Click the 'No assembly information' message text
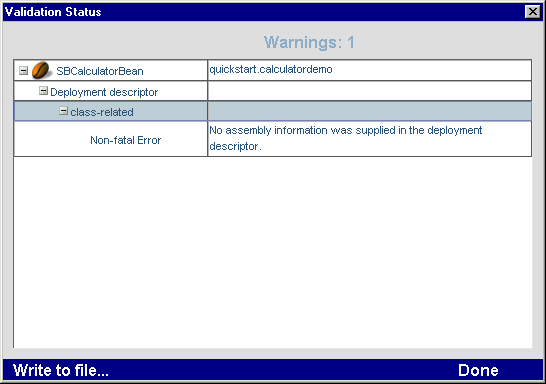The height and width of the screenshot is (384, 546). [345, 138]
